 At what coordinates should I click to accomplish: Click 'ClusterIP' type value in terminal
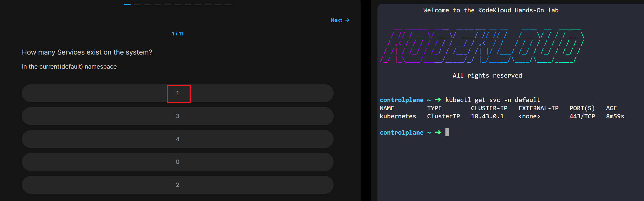point(443,116)
